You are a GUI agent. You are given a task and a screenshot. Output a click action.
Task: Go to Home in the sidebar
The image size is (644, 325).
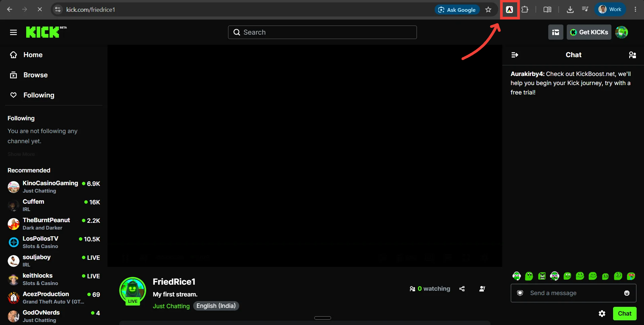54,55
